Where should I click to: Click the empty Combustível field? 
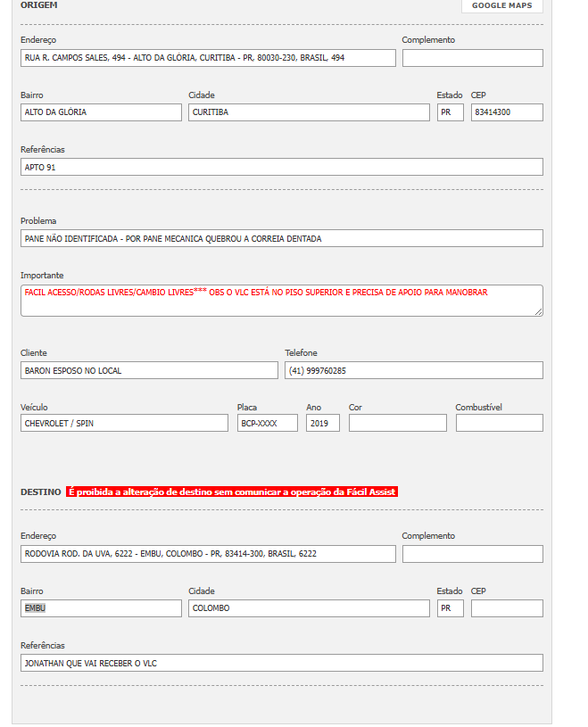tap(499, 423)
